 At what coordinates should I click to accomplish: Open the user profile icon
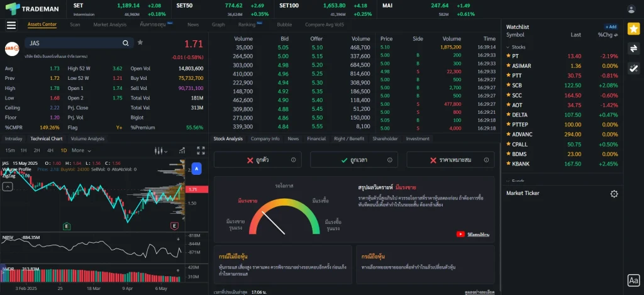[x=631, y=9]
